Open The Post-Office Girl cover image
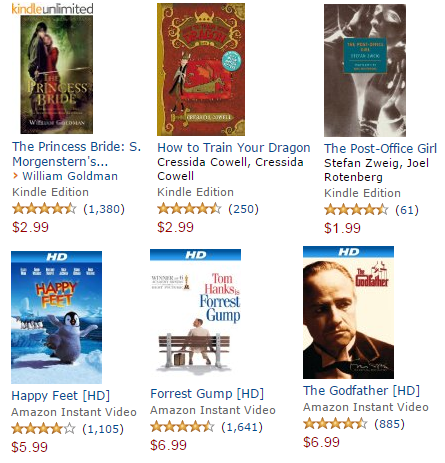445x463 pixels. point(365,70)
